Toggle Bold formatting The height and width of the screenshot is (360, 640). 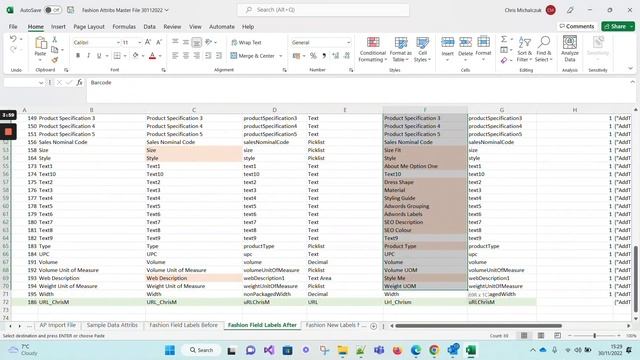pos(78,56)
